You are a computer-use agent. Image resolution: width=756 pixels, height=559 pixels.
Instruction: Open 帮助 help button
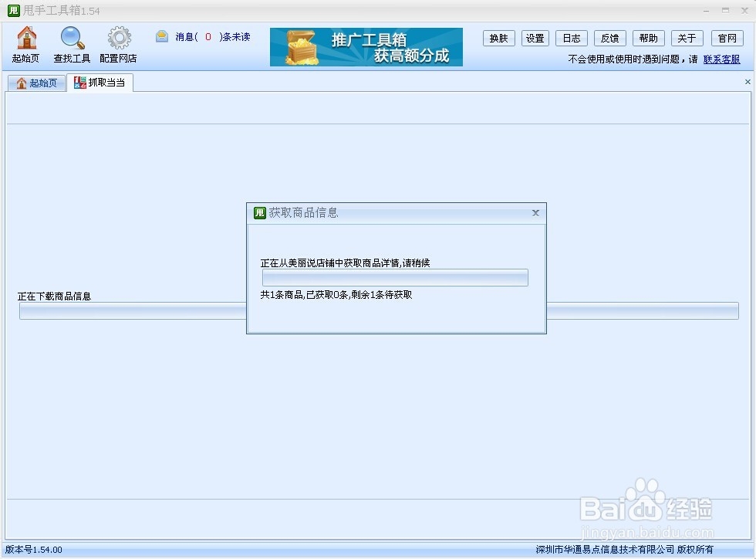pos(648,38)
